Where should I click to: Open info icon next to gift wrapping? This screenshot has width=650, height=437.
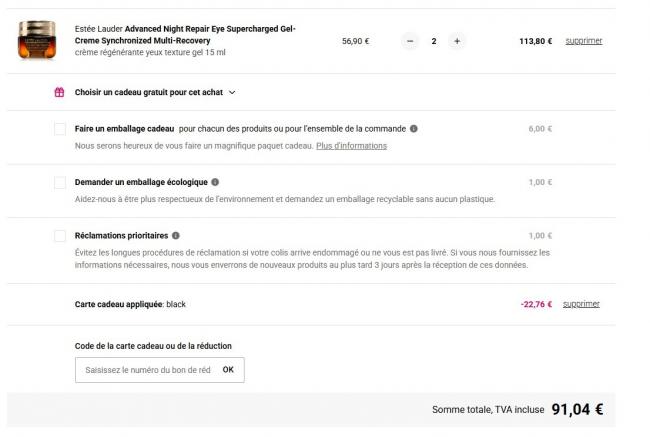pos(414,129)
